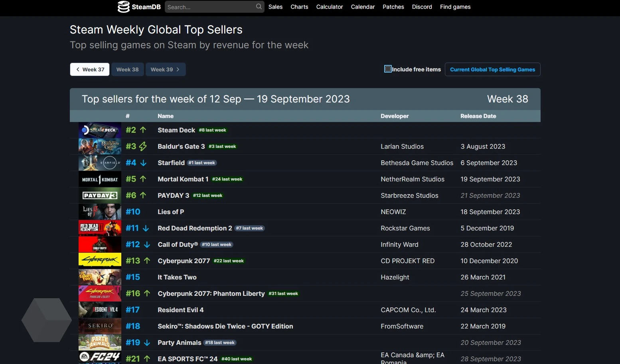Open the Mortal Kombat 1 link
620x364 pixels.
tap(183, 179)
